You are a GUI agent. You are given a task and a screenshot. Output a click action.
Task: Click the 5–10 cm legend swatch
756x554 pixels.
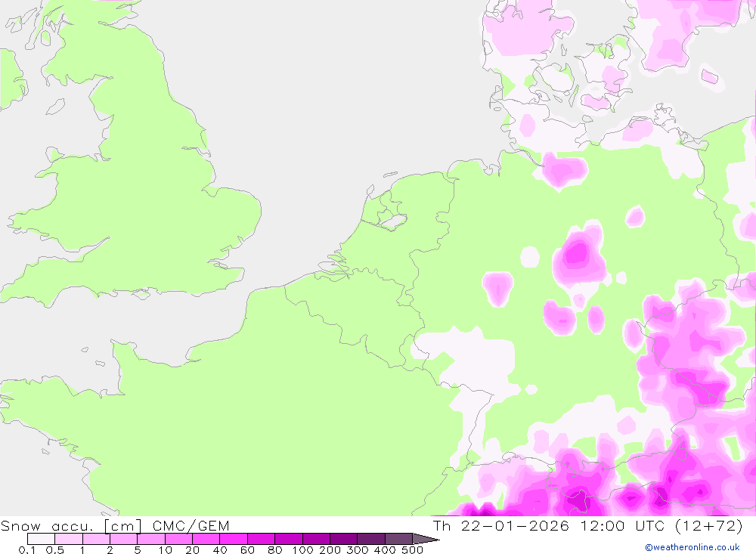(x=151, y=539)
